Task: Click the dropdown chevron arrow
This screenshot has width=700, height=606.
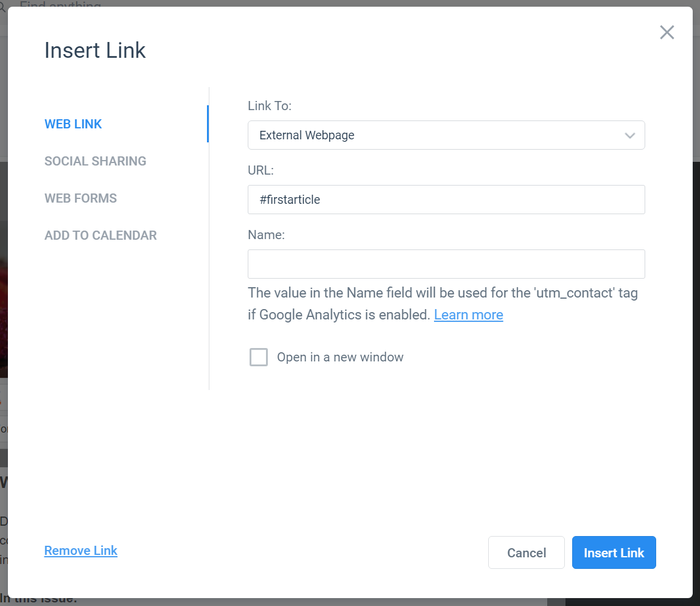Action: [x=629, y=136]
